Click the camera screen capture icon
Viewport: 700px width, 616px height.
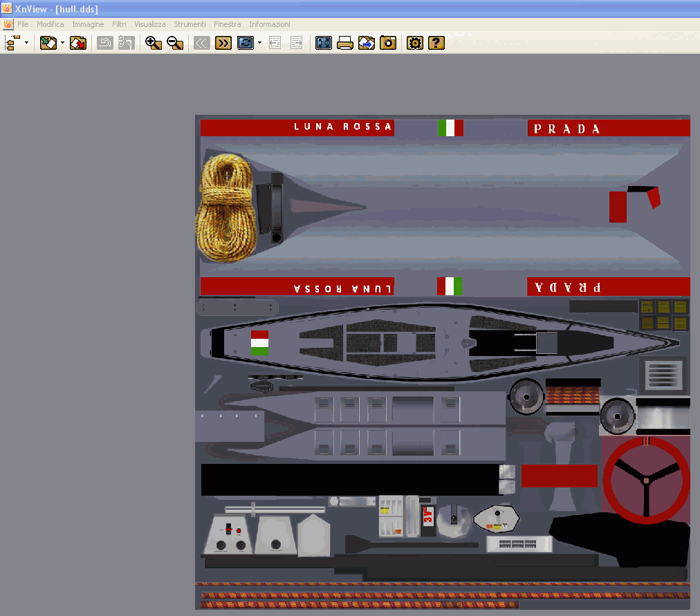[x=388, y=43]
